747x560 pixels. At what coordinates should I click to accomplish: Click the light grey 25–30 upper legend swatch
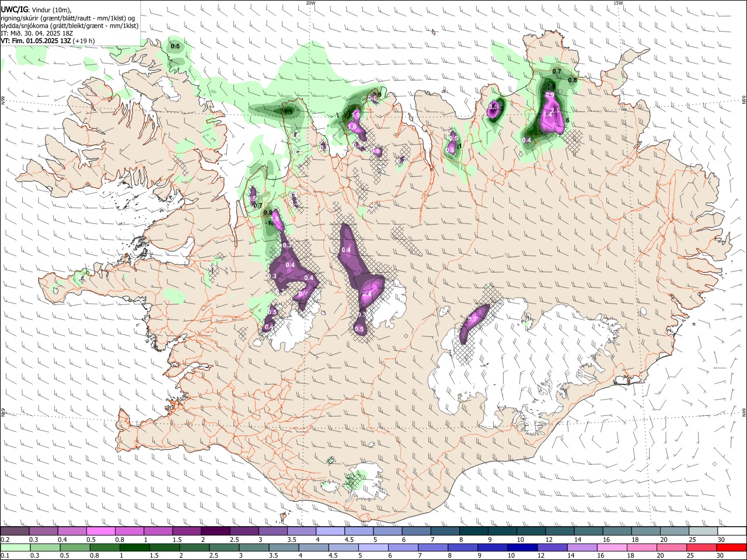(703, 531)
